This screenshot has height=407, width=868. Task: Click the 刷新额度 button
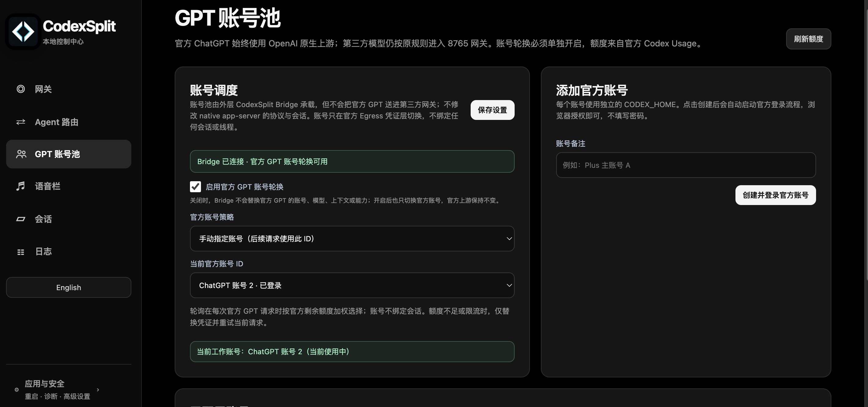pos(808,39)
